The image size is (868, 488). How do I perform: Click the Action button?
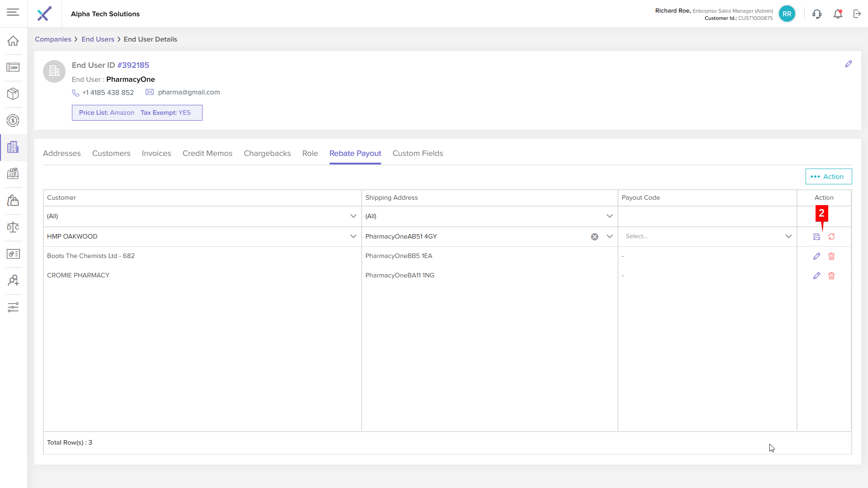tap(828, 177)
